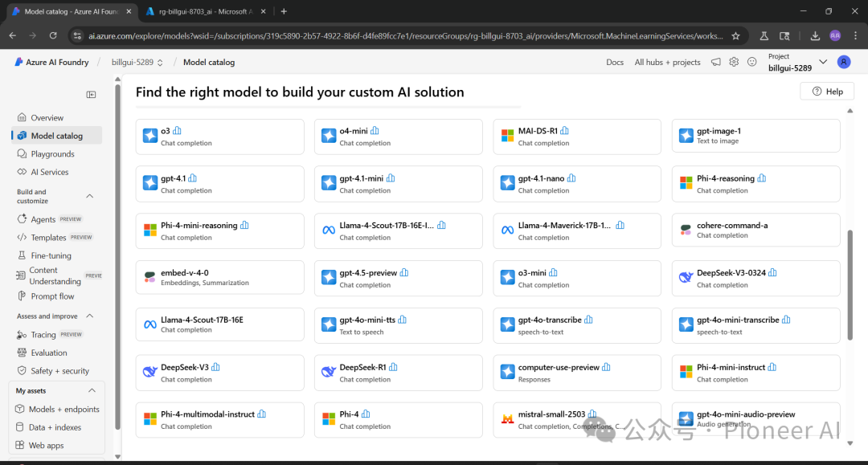Click the benchmark icon beside gpt-4.1-nano

[572, 178]
